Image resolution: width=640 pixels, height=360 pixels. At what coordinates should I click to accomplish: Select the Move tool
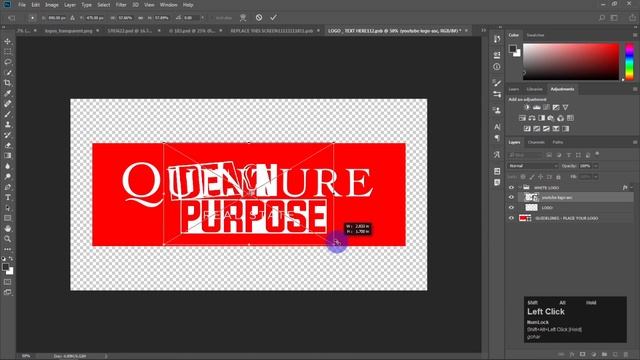point(7,41)
